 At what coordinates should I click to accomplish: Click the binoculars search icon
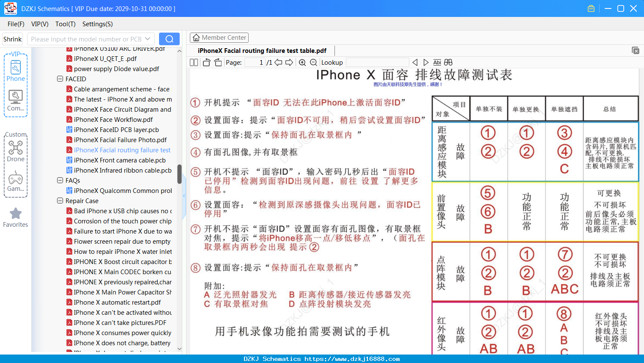click(x=448, y=62)
